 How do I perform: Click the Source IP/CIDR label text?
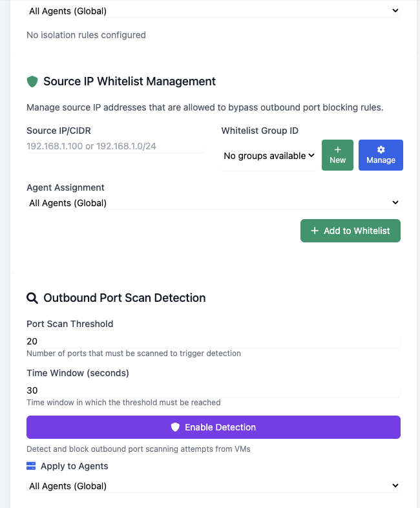click(x=59, y=131)
